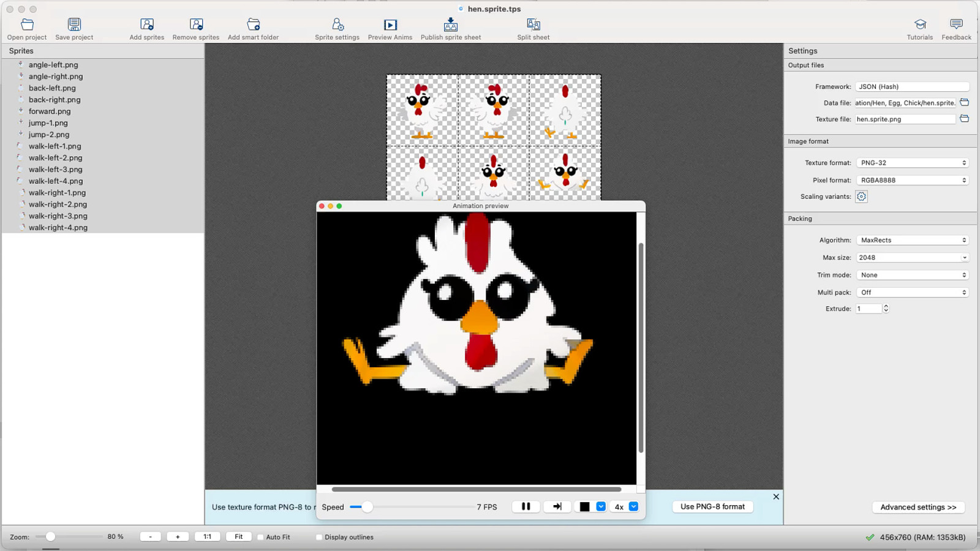Open Tutorials
The height and width of the screenshot is (551, 980).
pyautogui.click(x=920, y=29)
